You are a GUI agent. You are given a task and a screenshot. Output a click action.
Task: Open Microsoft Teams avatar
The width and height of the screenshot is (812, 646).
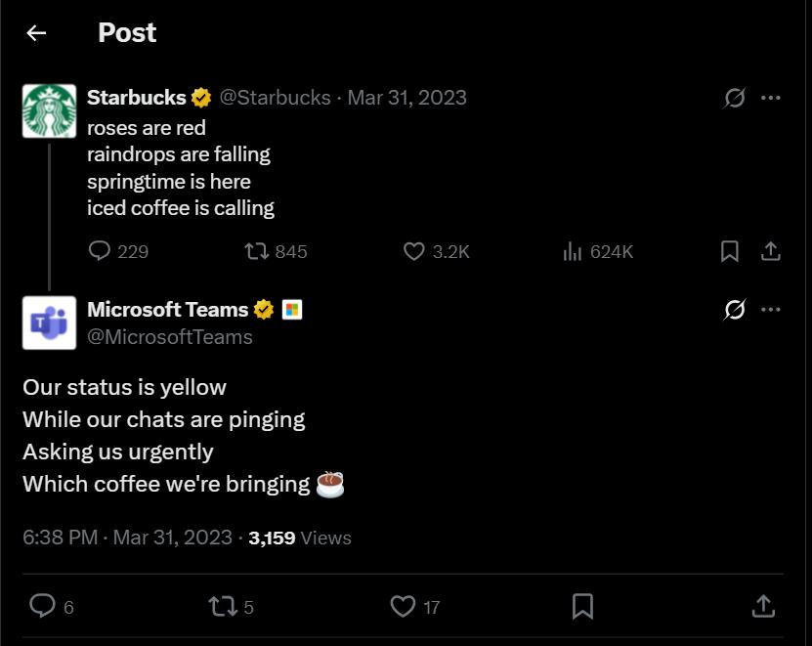tap(49, 323)
